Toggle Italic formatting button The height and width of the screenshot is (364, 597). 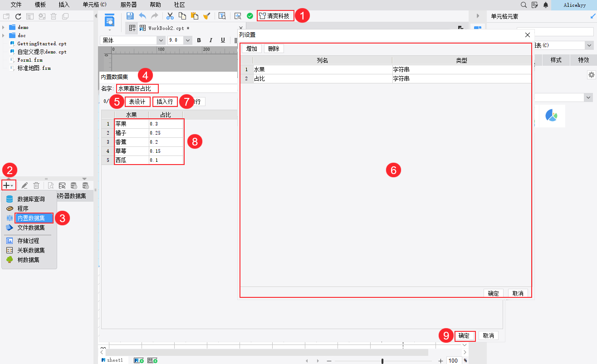tap(210, 40)
